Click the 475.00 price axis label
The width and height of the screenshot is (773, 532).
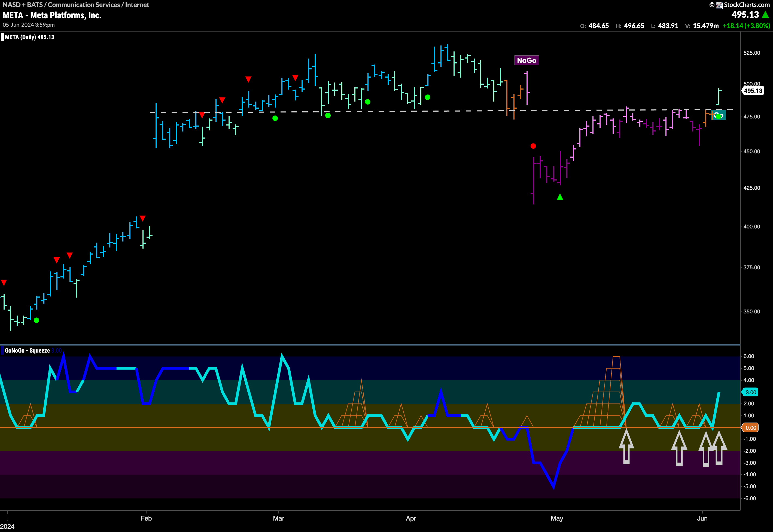click(x=752, y=117)
